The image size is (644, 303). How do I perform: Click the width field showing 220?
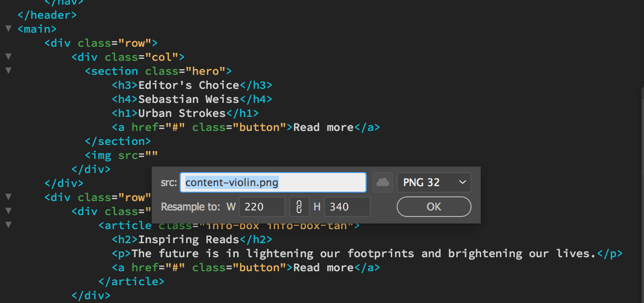point(262,206)
